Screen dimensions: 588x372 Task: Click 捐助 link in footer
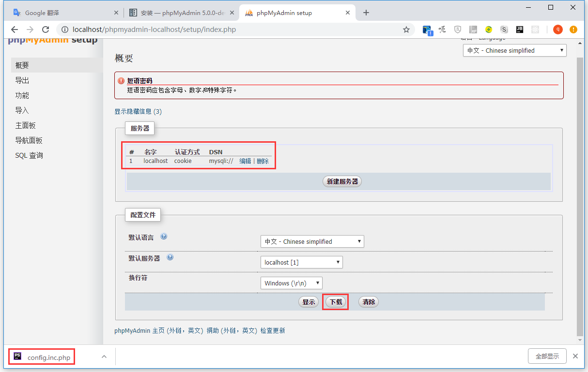[x=213, y=331]
